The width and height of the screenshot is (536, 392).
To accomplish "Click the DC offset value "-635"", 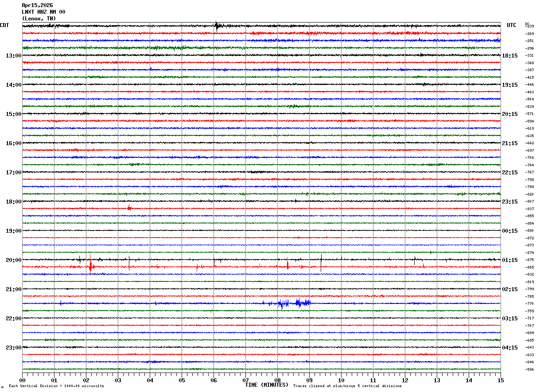I will click(529, 136).
